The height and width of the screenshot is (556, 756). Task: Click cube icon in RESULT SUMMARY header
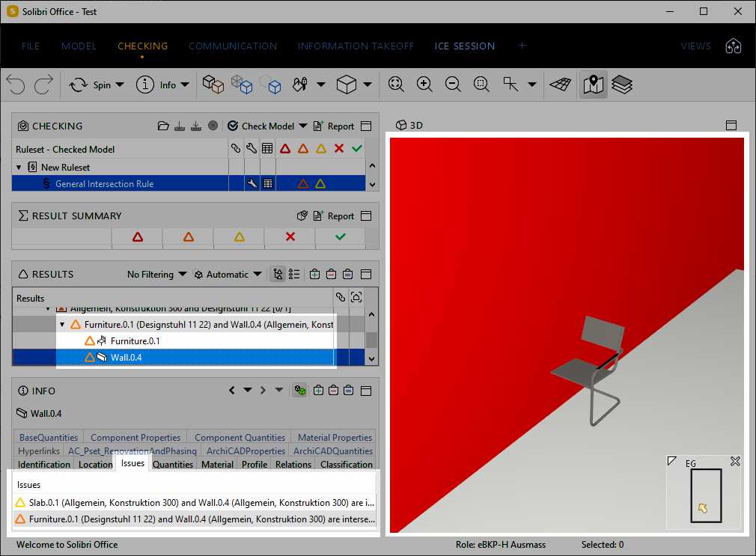pyautogui.click(x=302, y=216)
